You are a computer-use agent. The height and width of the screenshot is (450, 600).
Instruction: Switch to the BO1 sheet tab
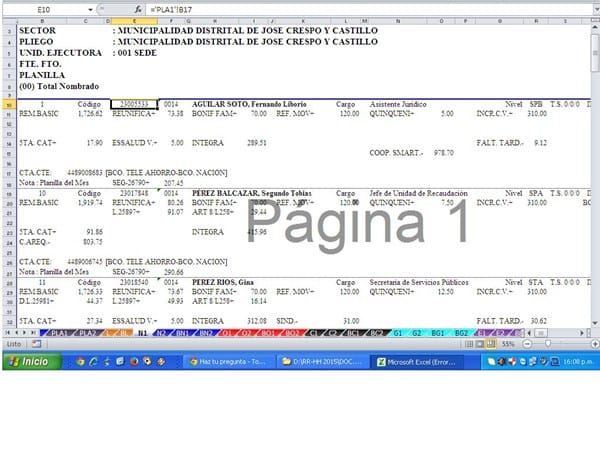[x=268, y=333]
